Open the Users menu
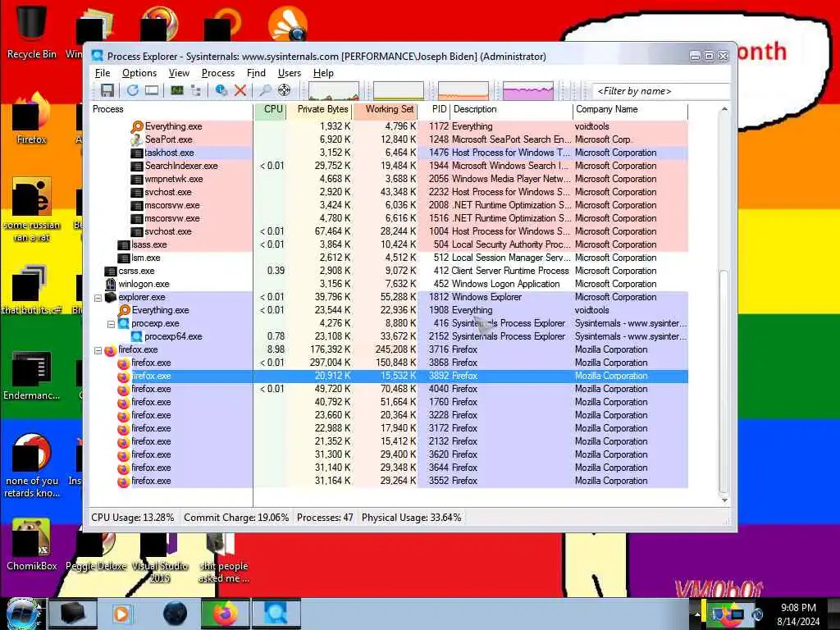The image size is (840, 630). [290, 73]
